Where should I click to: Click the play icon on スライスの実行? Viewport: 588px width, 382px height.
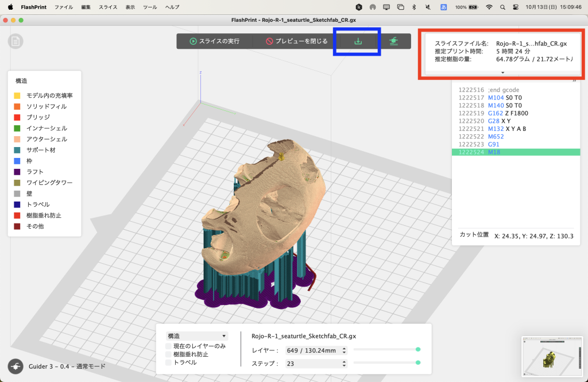point(194,41)
